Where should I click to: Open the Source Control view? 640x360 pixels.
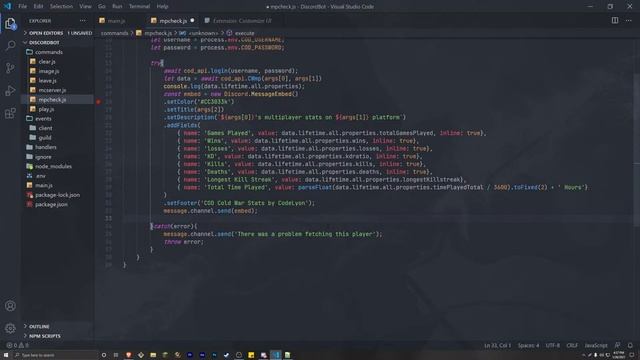pyautogui.click(x=10, y=68)
